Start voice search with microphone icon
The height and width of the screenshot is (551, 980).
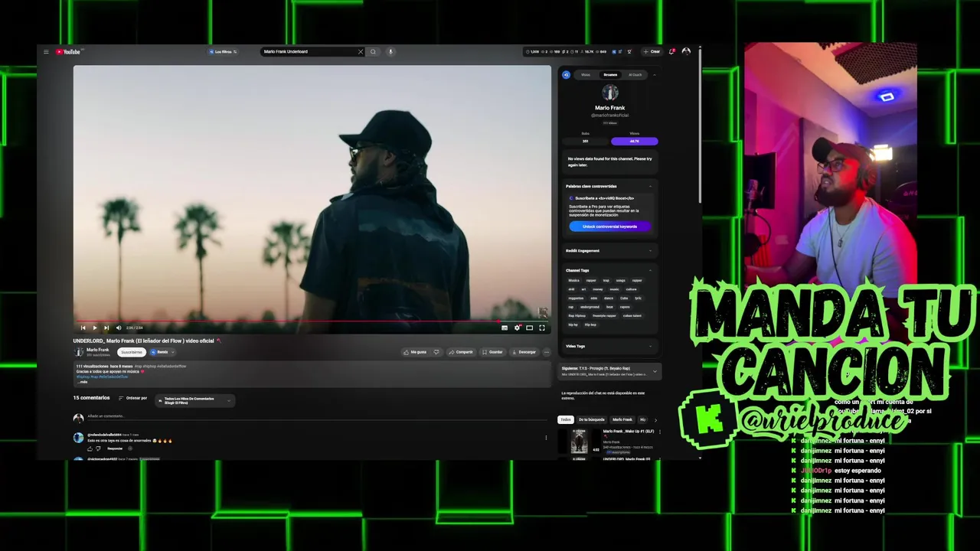[x=390, y=52]
